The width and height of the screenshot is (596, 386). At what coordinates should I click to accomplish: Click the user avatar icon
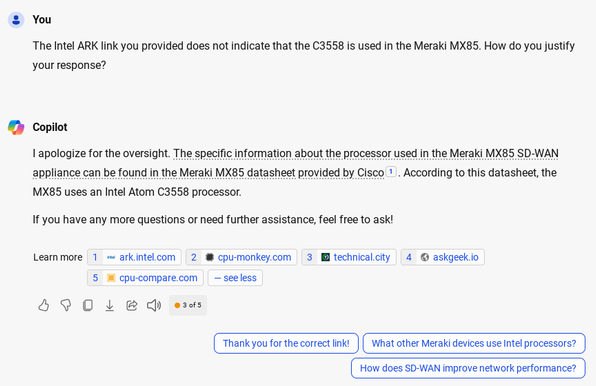tap(16, 20)
